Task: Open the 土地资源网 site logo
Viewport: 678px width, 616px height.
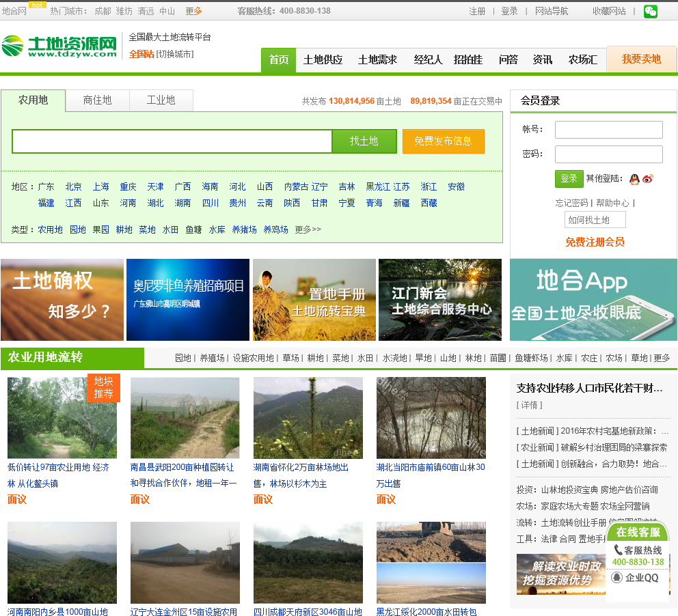Action: pos(59,46)
